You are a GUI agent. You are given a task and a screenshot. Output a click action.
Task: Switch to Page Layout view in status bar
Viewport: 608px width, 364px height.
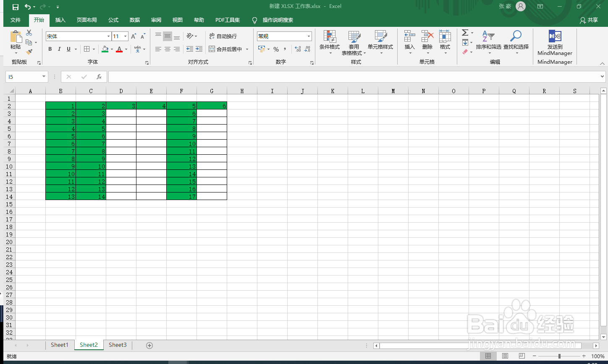click(x=505, y=356)
